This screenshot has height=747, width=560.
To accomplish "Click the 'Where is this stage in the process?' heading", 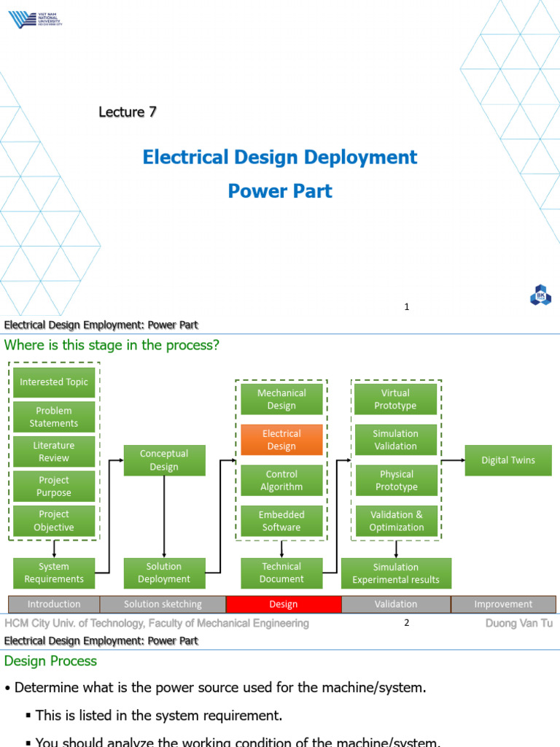I will click(112, 344).
